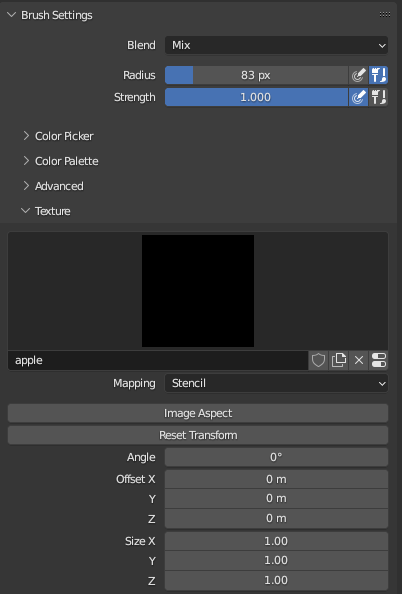Viewport: 402px width, 594px height.
Task: Unlink the apple texture with X icon
Action: (359, 360)
